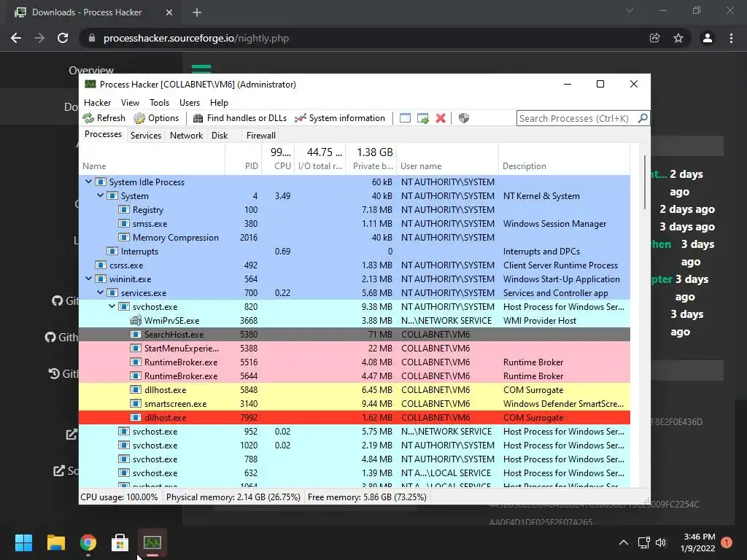Select the SearchHost.exe process row
Viewport: 747px width, 560px height.
355,334
